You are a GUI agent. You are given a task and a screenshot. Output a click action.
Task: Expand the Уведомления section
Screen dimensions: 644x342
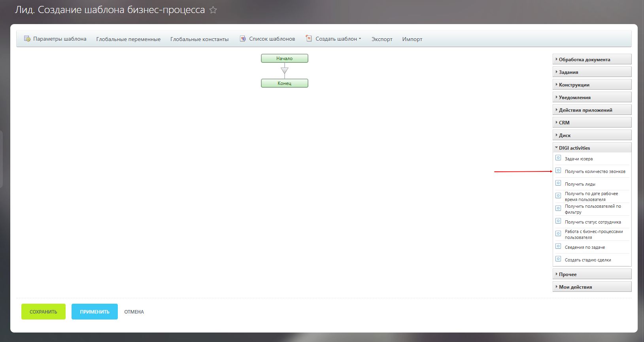(x=592, y=97)
